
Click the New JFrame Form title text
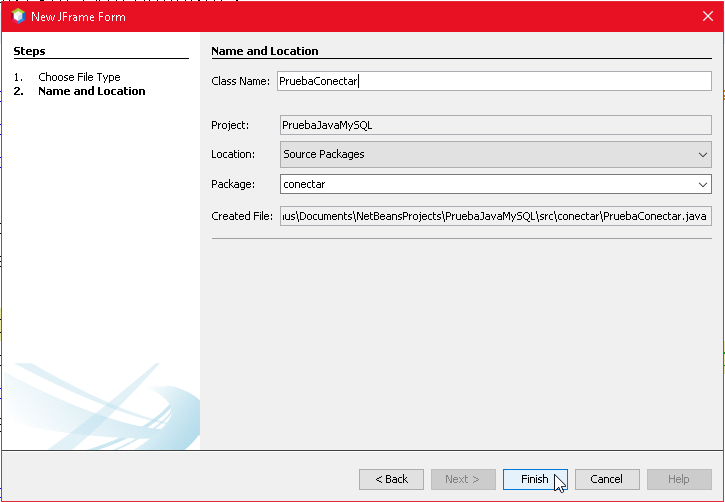coord(78,17)
